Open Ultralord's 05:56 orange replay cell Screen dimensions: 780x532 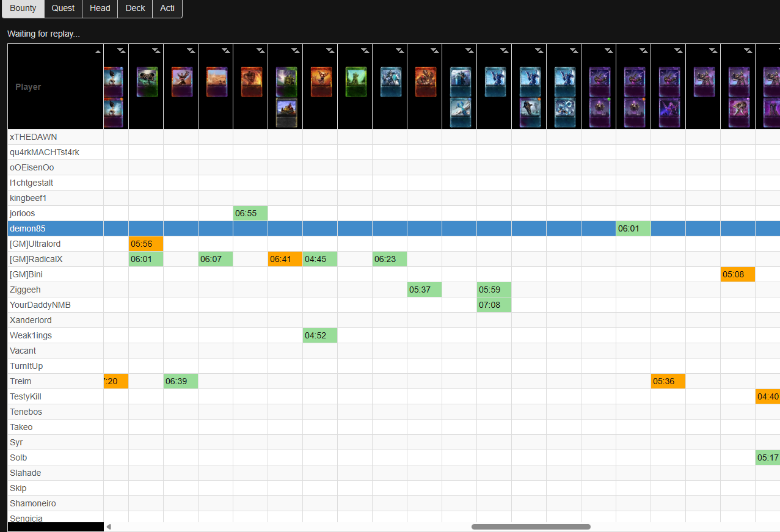[x=146, y=244]
